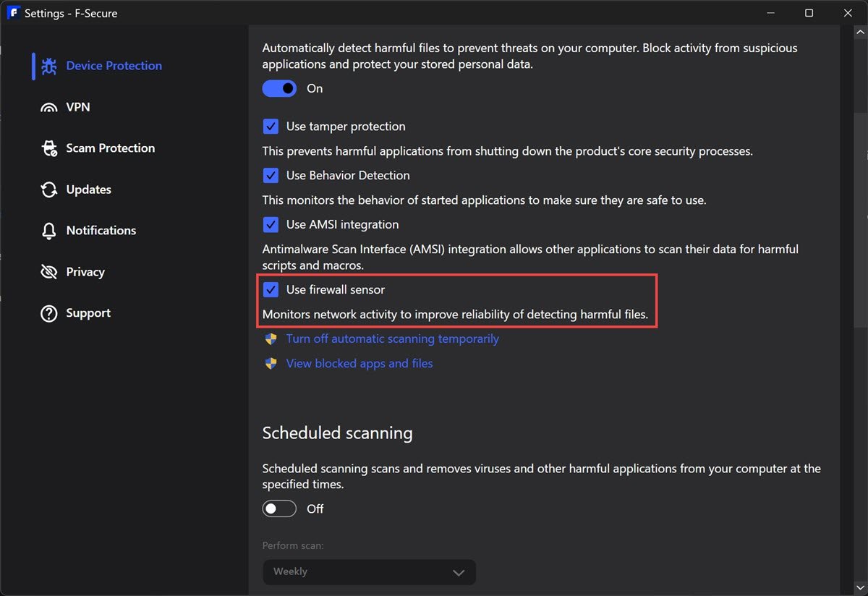
Task: Enable the Scheduled scanning toggle
Action: point(279,509)
